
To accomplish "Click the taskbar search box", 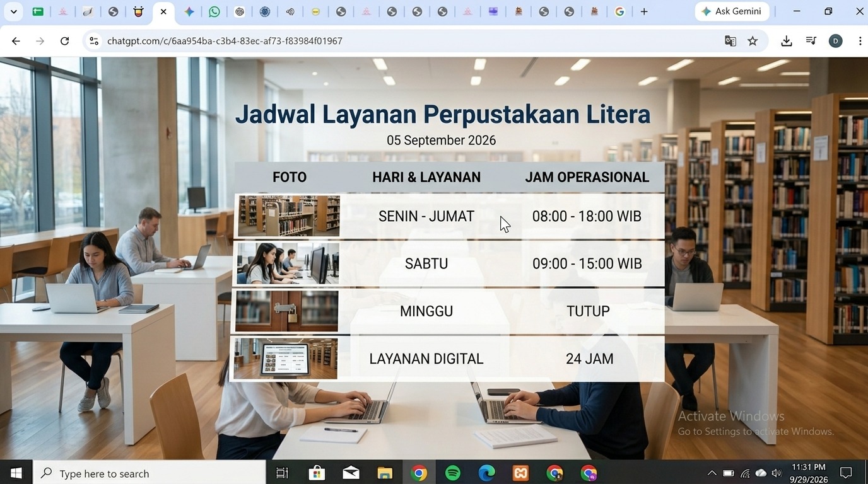I will click(x=149, y=473).
